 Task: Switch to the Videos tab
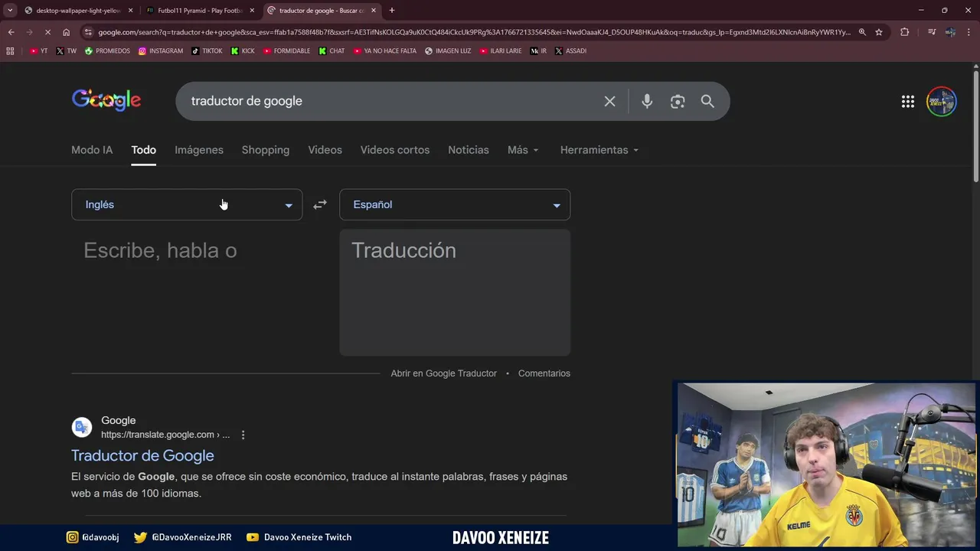pyautogui.click(x=325, y=150)
